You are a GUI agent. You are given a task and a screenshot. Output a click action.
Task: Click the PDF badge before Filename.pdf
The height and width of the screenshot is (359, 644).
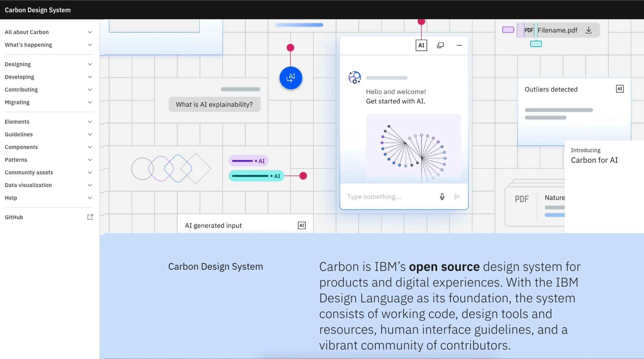pos(529,30)
